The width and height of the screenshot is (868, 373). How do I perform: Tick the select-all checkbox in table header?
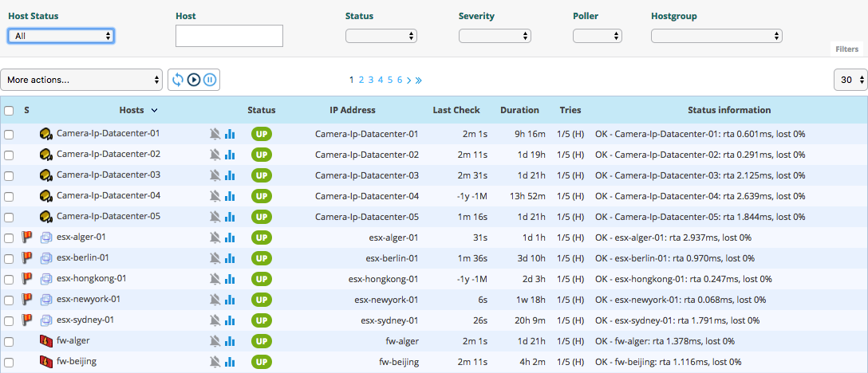pyautogui.click(x=9, y=111)
